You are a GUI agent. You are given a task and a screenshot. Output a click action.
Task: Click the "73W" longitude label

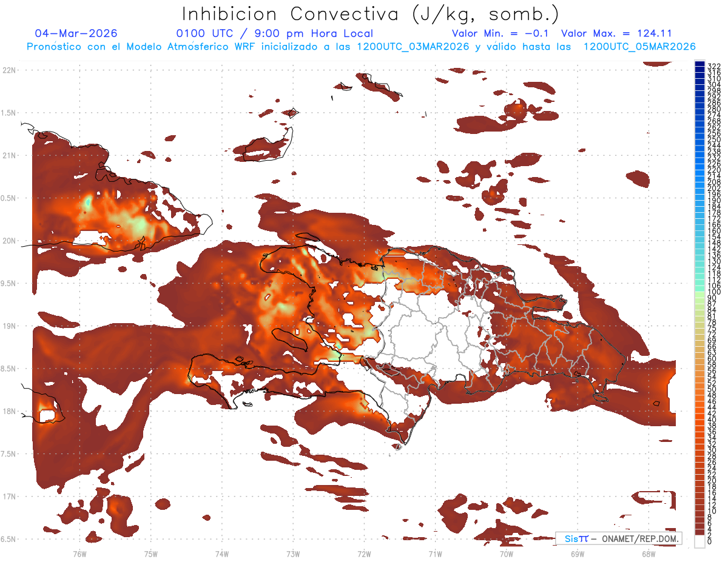tap(293, 554)
